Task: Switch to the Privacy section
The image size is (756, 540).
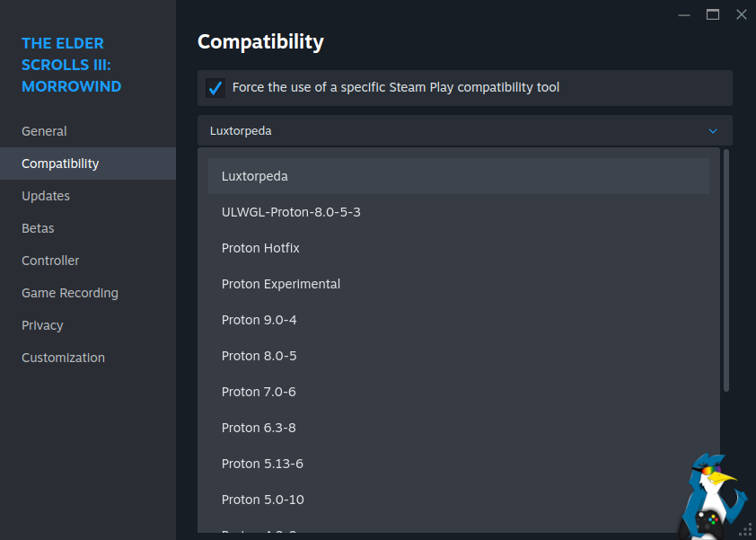Action: click(x=42, y=325)
